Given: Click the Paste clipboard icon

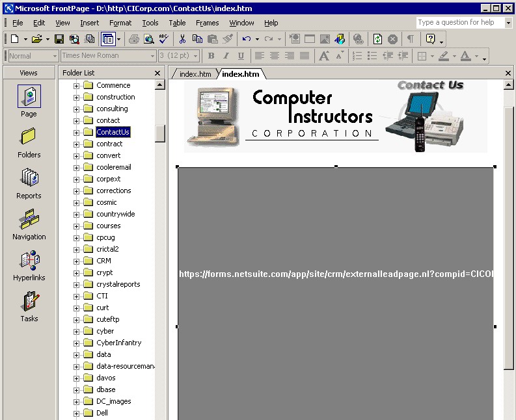Looking at the screenshot, I should point(212,39).
